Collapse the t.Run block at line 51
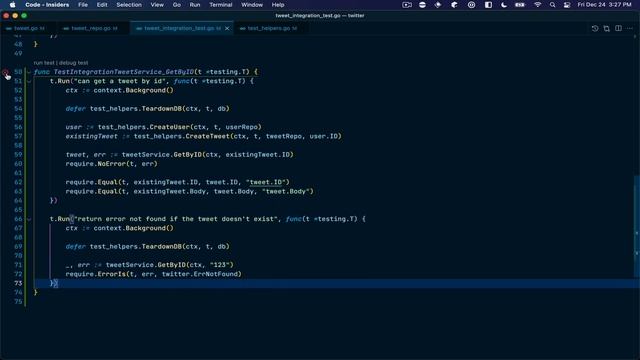Image resolution: width=640 pixels, height=360 pixels. click(29, 81)
